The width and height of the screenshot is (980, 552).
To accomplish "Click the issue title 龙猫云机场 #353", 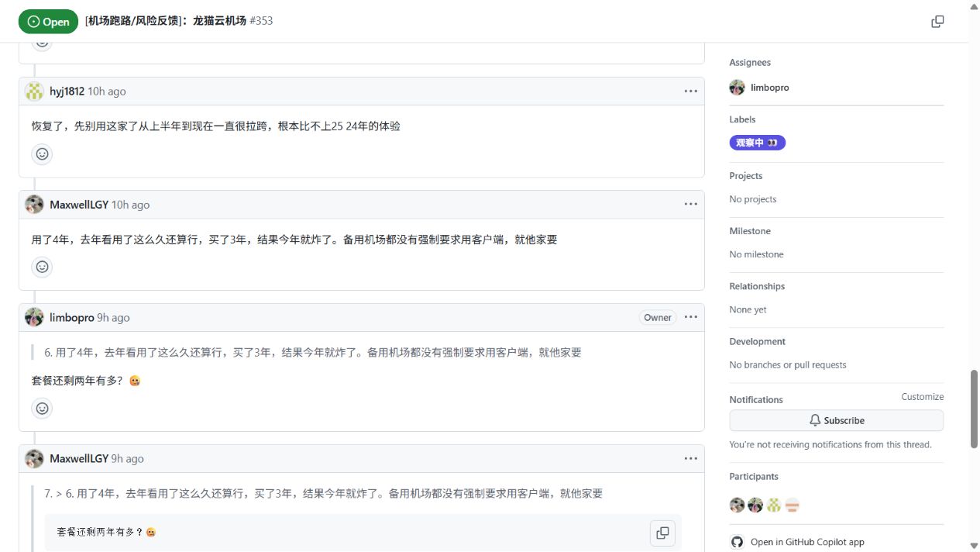I will tap(179, 21).
